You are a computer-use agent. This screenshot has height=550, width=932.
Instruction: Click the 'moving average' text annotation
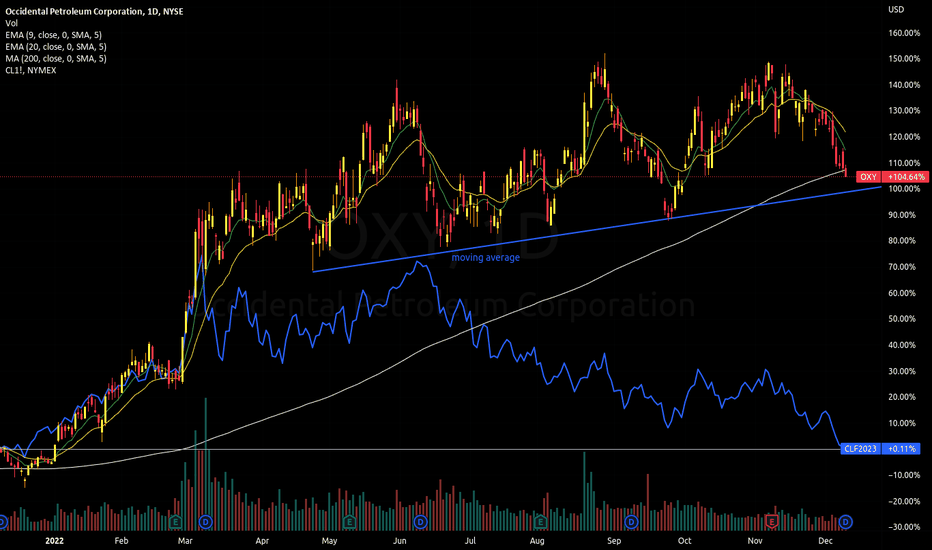pyautogui.click(x=486, y=257)
